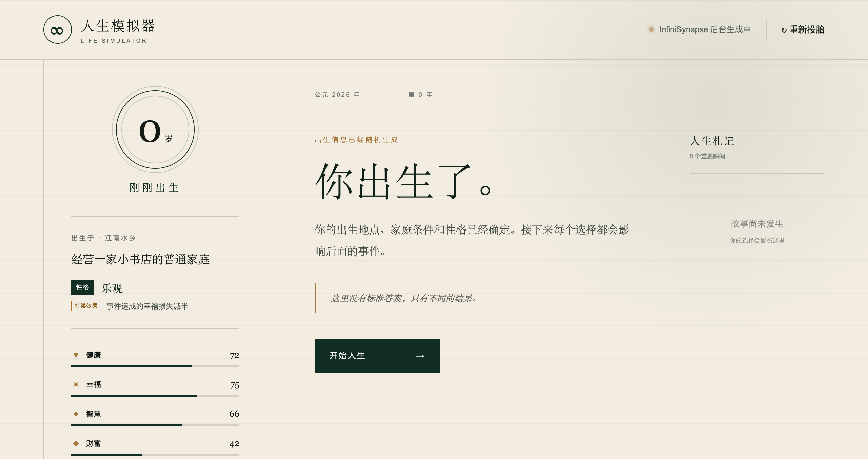Viewport: 868px width, 459px height.
Task: Click the 人生模拟器 title
Action: click(118, 26)
